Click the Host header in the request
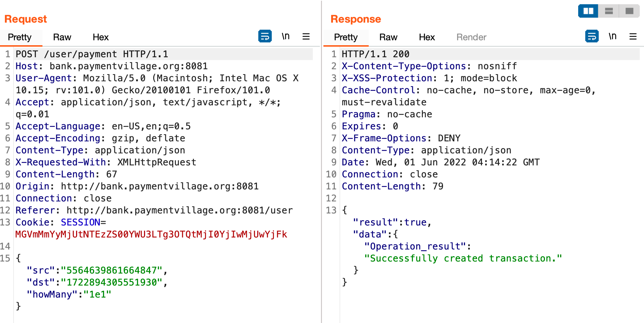Screen dimensions: 644x323 click(111, 66)
